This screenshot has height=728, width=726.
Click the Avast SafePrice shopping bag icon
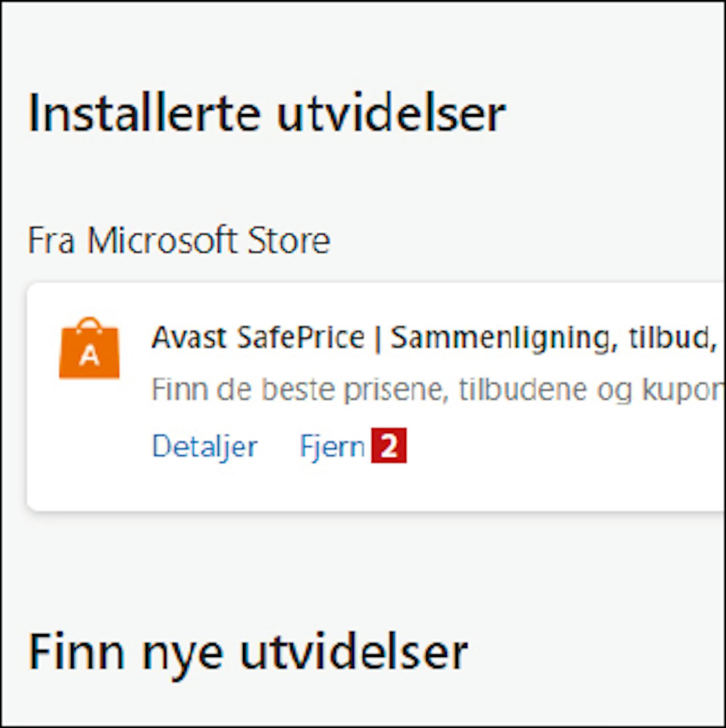click(x=89, y=348)
